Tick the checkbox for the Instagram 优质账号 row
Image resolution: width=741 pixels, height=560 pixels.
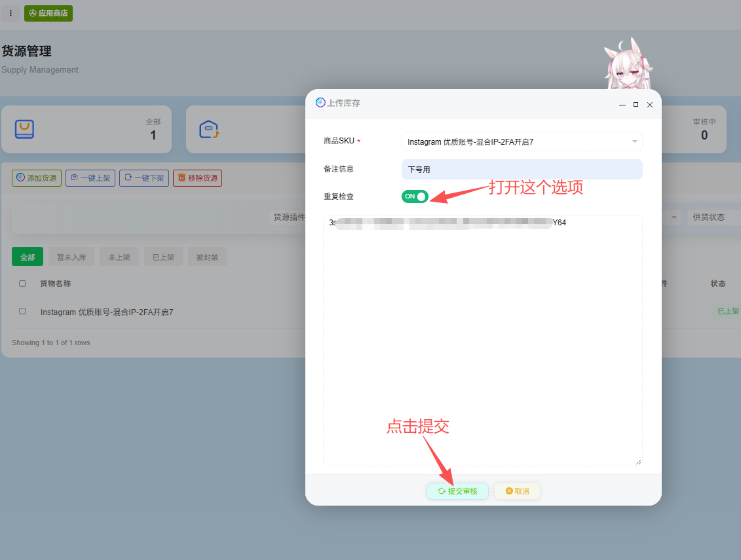(x=22, y=311)
